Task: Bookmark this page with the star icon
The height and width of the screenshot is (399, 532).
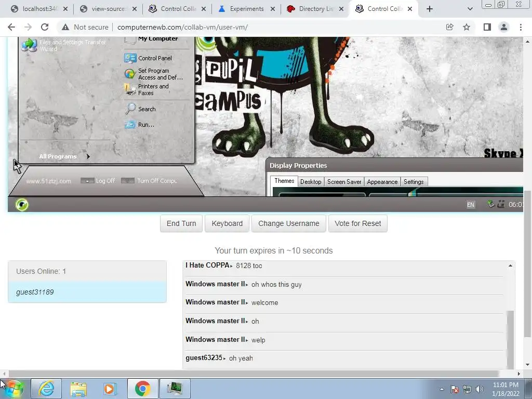Action: point(467,27)
